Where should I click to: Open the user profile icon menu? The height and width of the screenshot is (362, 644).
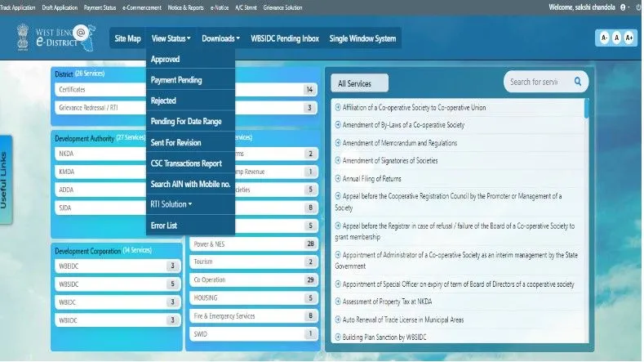(623, 7)
